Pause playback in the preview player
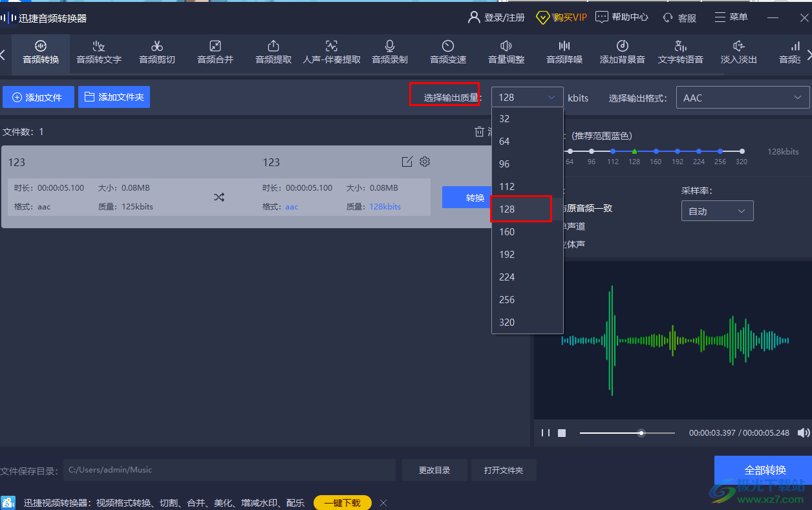The height and width of the screenshot is (510, 812). click(x=546, y=432)
